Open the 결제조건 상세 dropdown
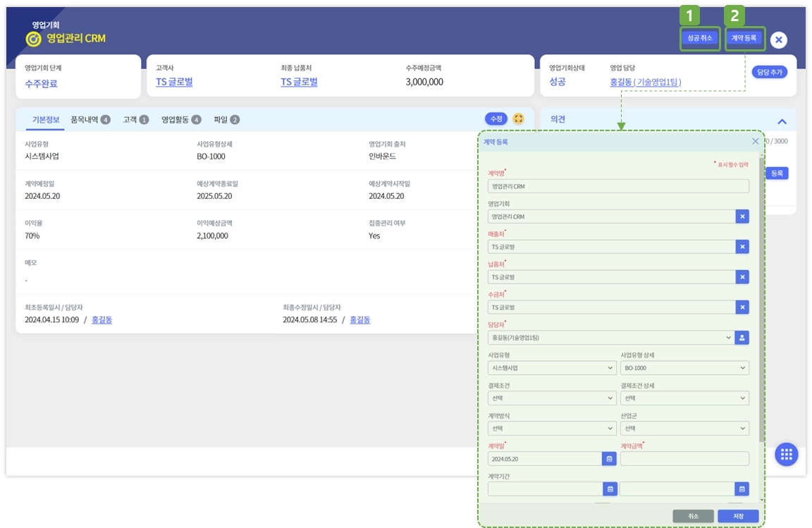Viewport: 812px width, 528px height. click(x=684, y=398)
